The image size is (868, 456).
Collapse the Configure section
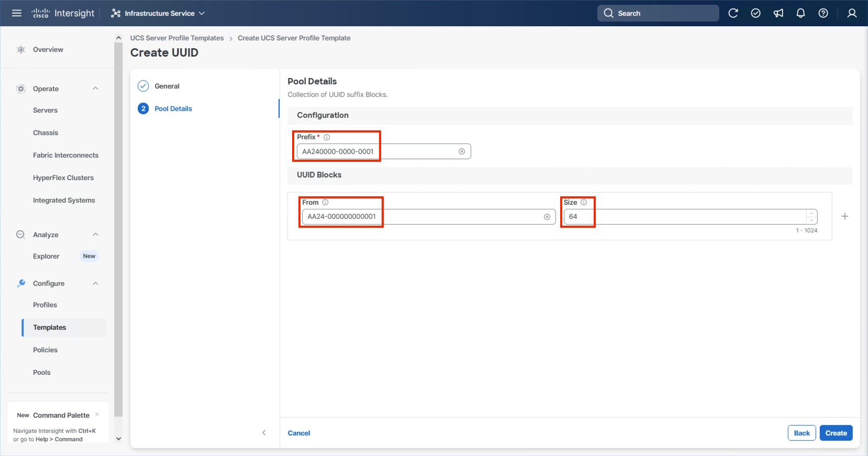95,283
